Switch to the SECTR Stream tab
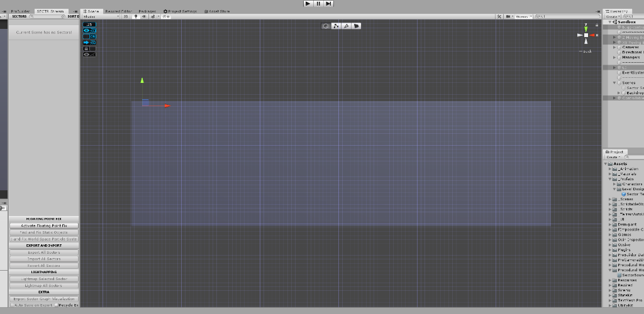644x314 pixels. point(50,11)
